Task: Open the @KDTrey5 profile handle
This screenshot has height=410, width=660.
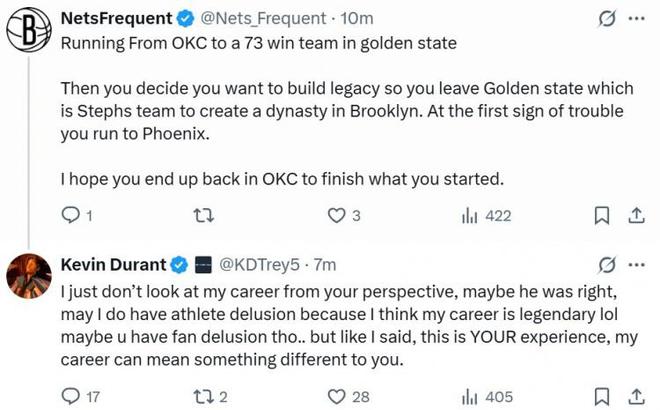Action: pos(257,265)
